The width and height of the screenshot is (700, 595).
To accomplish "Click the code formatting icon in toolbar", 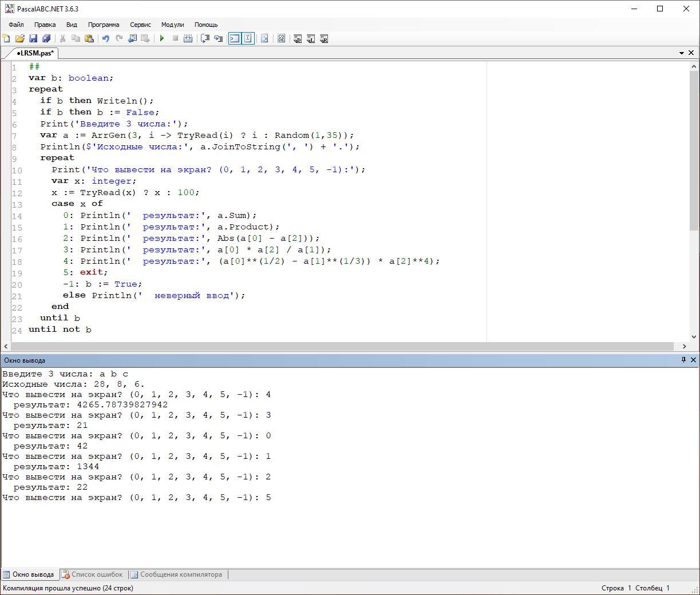I will point(264,38).
